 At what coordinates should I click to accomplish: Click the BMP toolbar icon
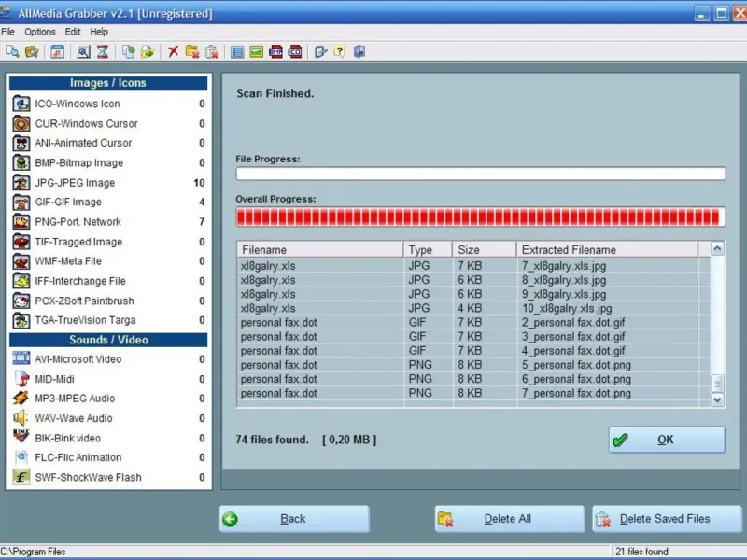pos(276,52)
